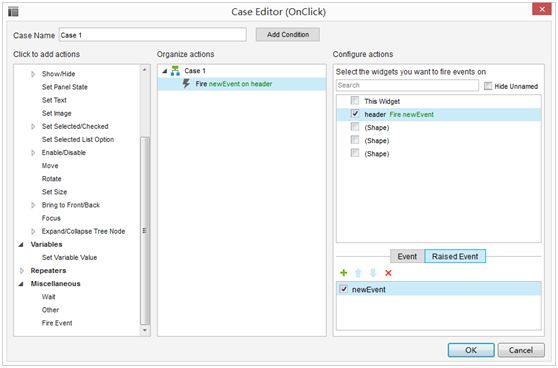Confirm with the OK button
The width and height of the screenshot is (558, 368).
tap(471, 350)
